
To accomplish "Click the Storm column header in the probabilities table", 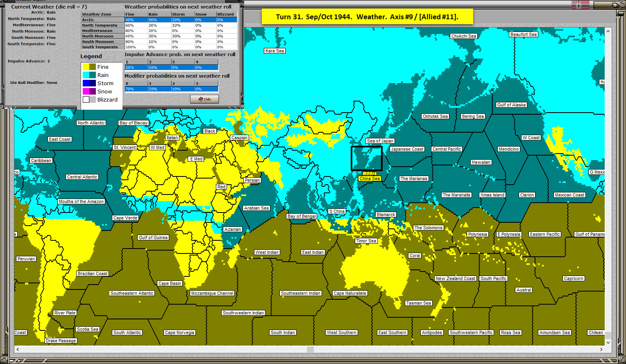I will pyautogui.click(x=182, y=14).
